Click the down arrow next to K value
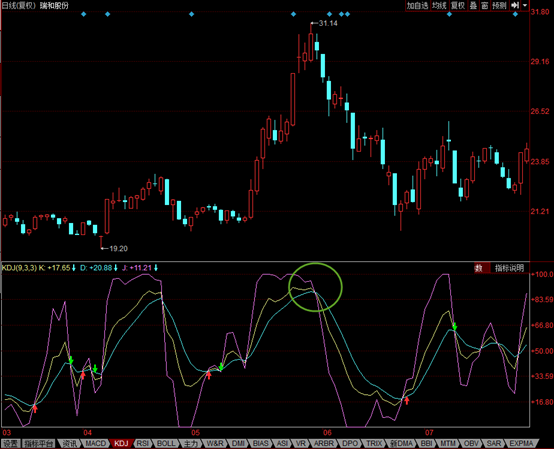This screenshot has width=554, height=449. tap(74, 268)
